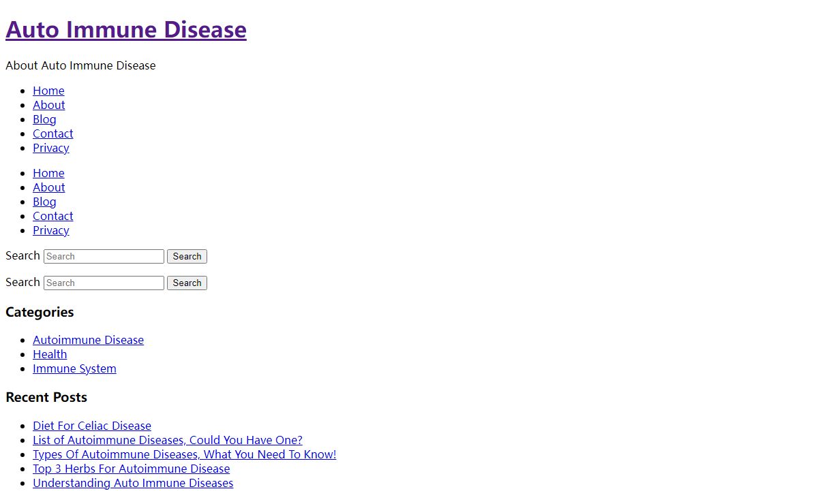The width and height of the screenshot is (818, 504).
Task: Click the lower Search button
Action: 187,283
